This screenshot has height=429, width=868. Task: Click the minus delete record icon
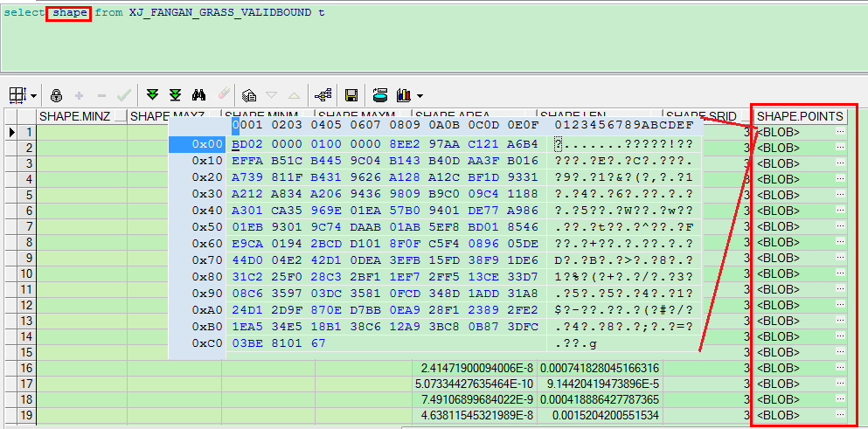pyautogui.click(x=101, y=95)
